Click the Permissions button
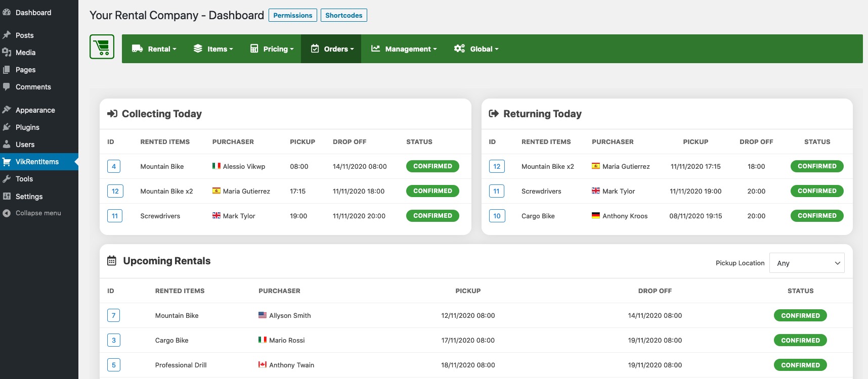 (293, 15)
